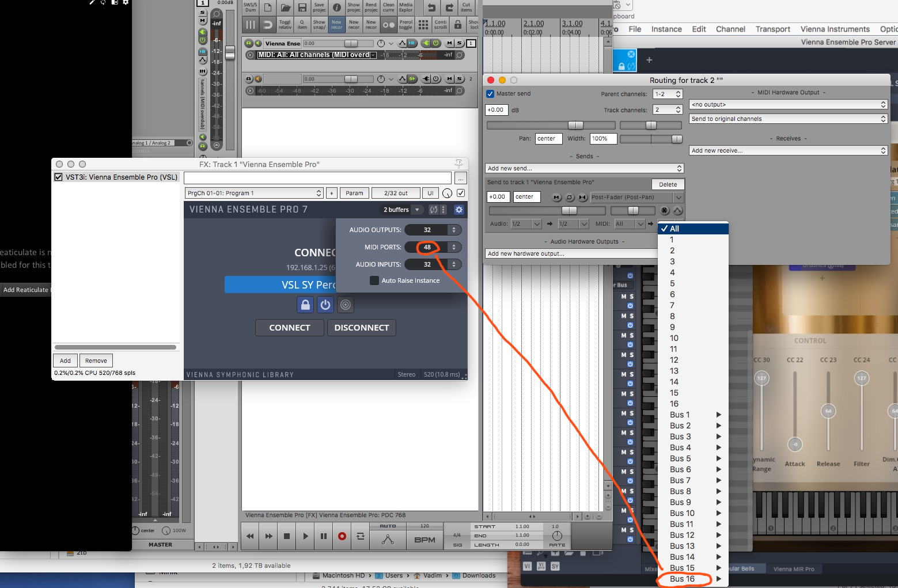Image resolution: width=898 pixels, height=588 pixels.
Task: Invert send phase in Routing window
Action: [x=570, y=197]
